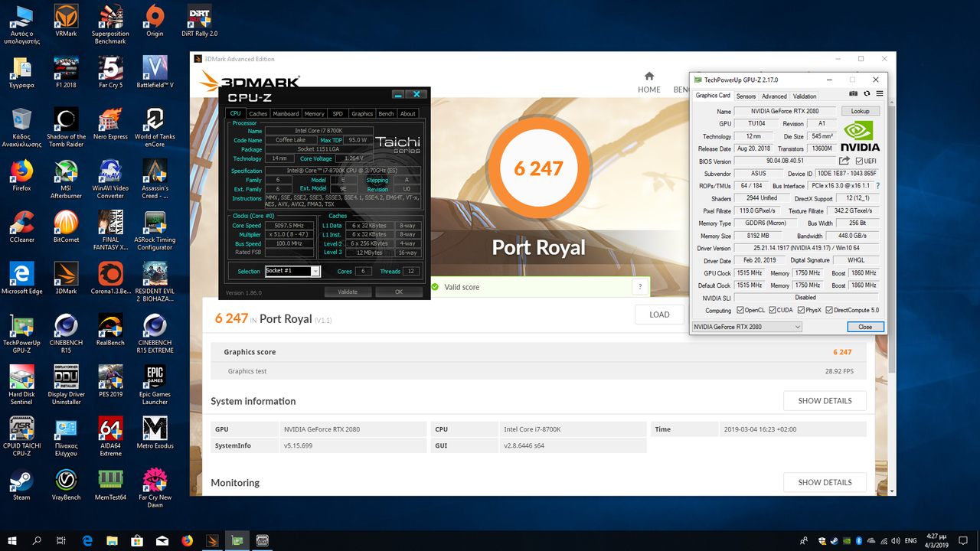Open CINEBENCH R15 EXTREME shortcut

point(155,333)
